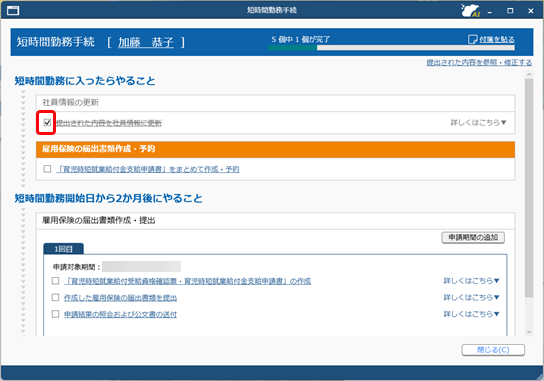
Task: Open 「育児時短就業給付金支給申請書」をまとめて作成・予約 link
Action: coord(148,169)
